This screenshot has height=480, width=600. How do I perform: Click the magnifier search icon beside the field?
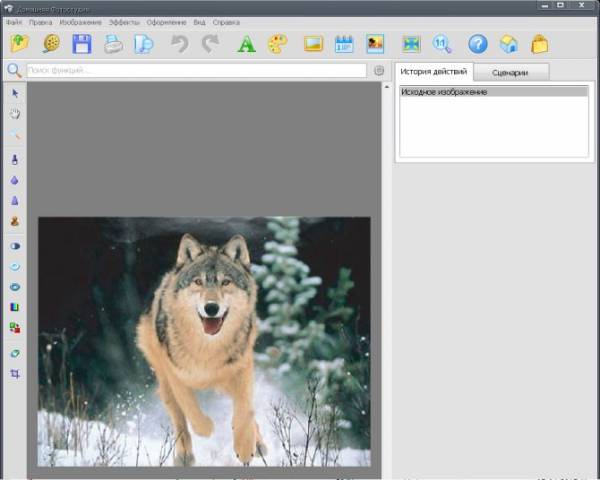14,70
